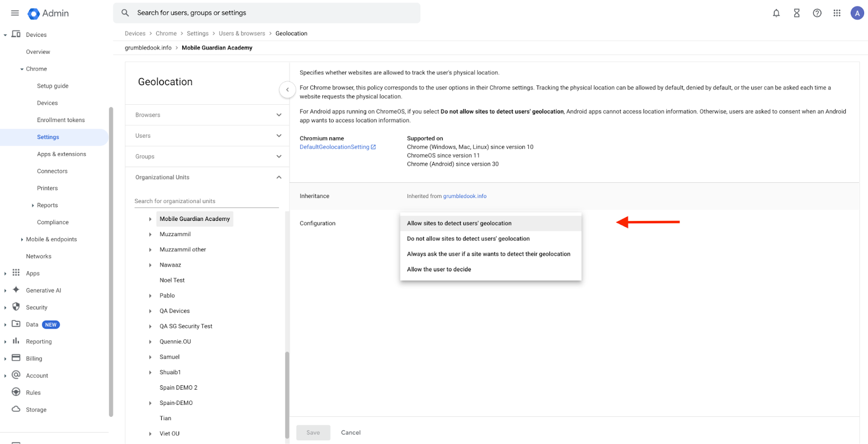Expand the QA Devices unit arrow
Viewport: 868px width, 444px height.
[x=150, y=311]
